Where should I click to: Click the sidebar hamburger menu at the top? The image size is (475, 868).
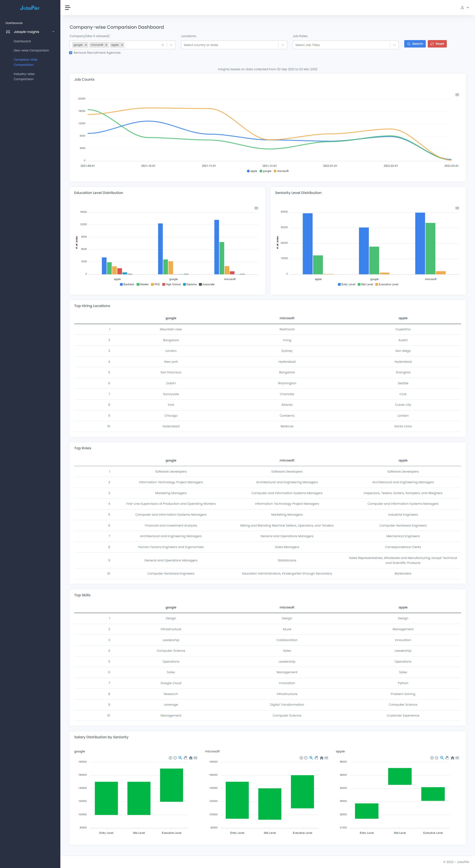click(67, 8)
